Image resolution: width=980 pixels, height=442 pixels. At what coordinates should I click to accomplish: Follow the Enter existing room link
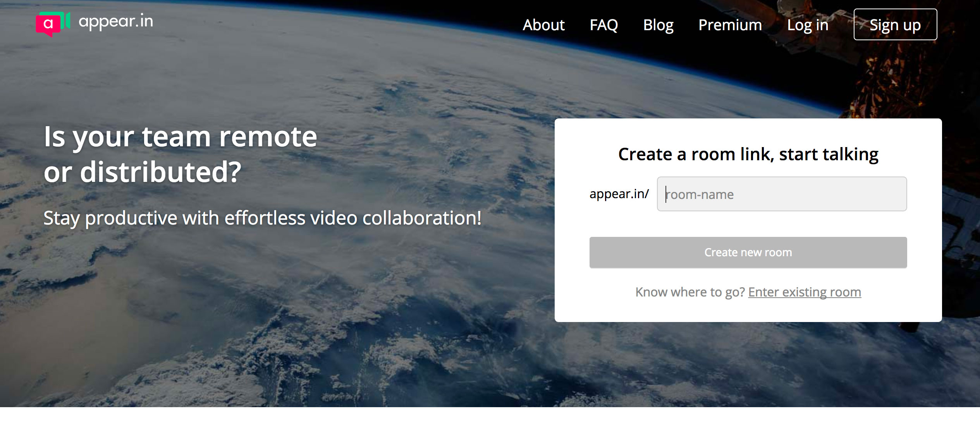(x=804, y=292)
